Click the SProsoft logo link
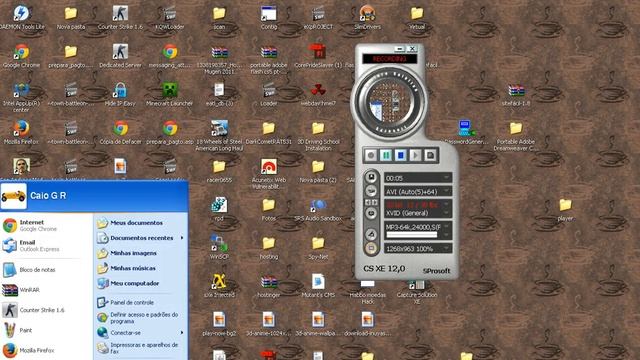 pyautogui.click(x=436, y=271)
